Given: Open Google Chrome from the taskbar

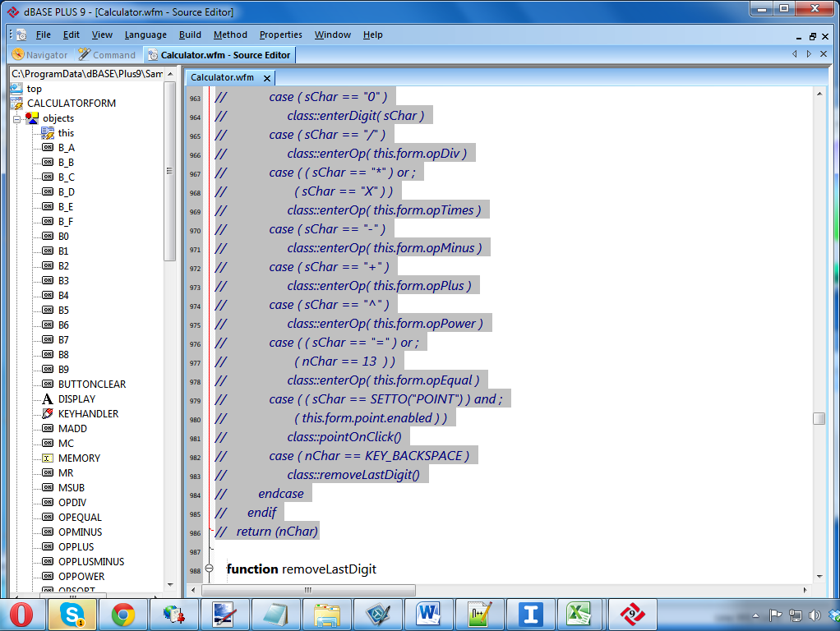Looking at the screenshot, I should pyautogui.click(x=123, y=615).
